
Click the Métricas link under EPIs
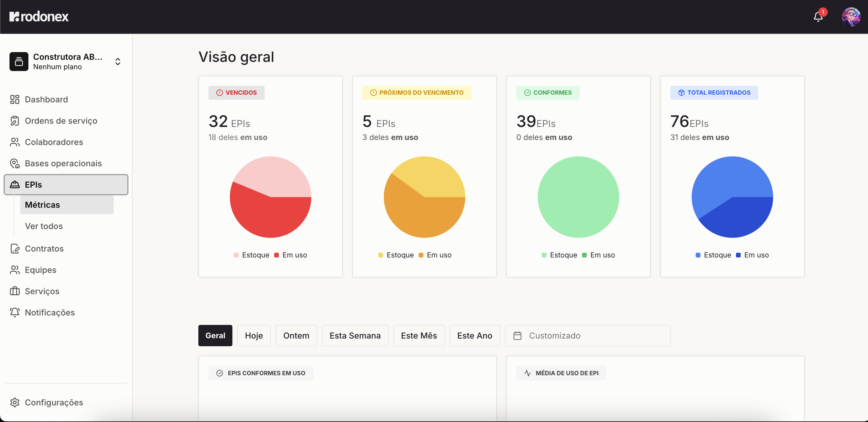tap(42, 204)
